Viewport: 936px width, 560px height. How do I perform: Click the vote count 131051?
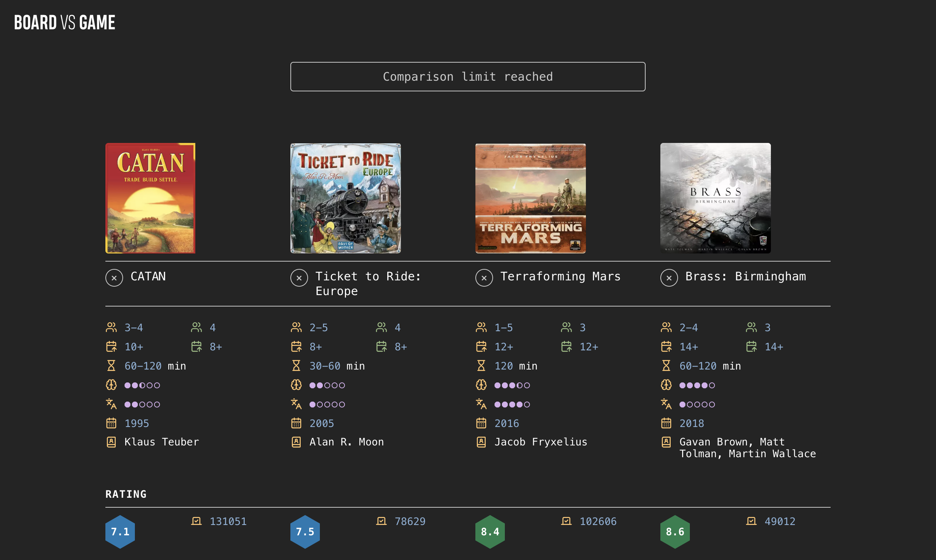pyautogui.click(x=228, y=521)
